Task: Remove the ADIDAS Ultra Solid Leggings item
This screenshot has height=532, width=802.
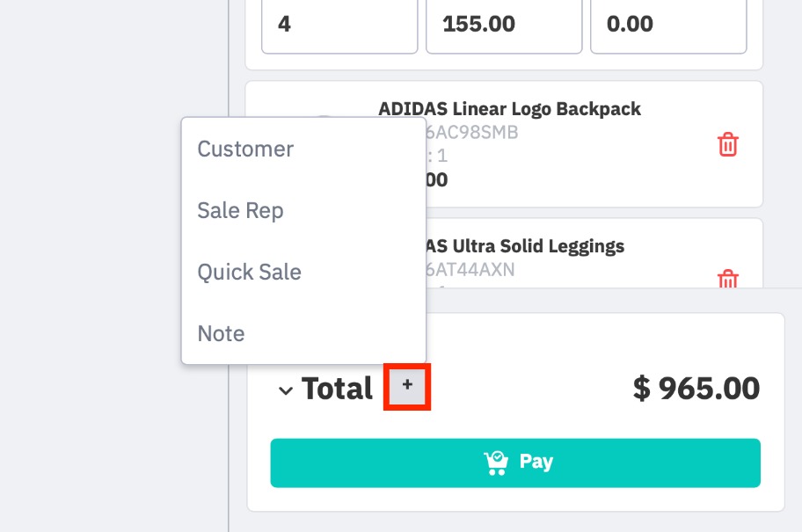Action: (x=728, y=280)
